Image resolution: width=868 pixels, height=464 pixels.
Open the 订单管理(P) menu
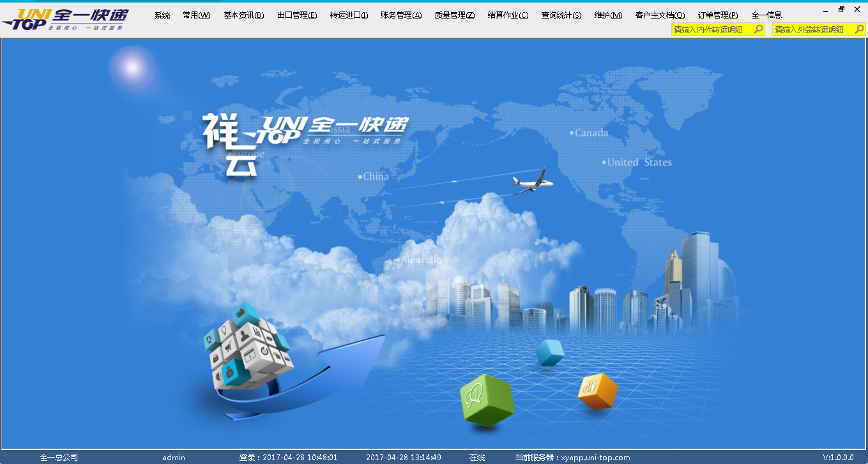point(718,15)
